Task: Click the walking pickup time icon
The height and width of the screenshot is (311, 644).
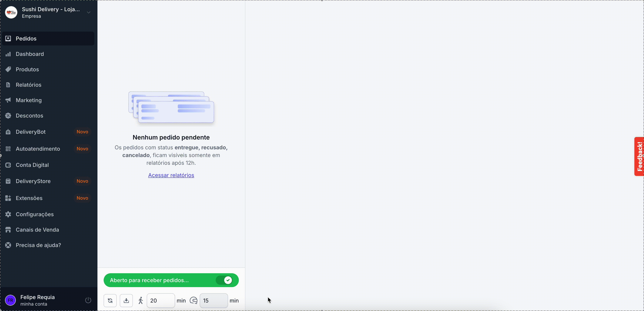Action: point(141,300)
